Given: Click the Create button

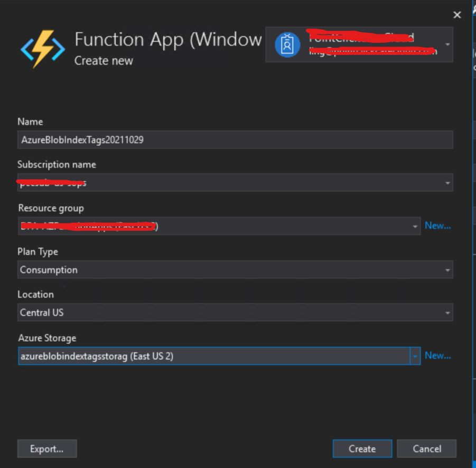Looking at the screenshot, I should (362, 448).
